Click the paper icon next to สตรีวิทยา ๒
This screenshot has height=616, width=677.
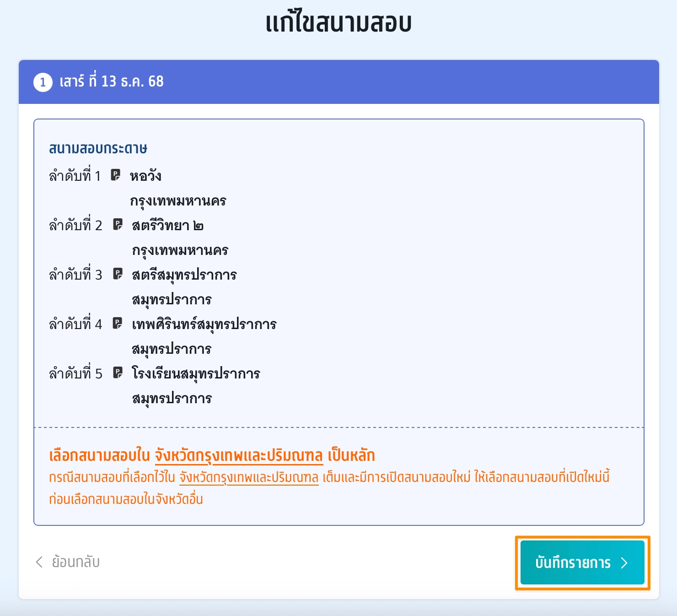click(x=118, y=224)
